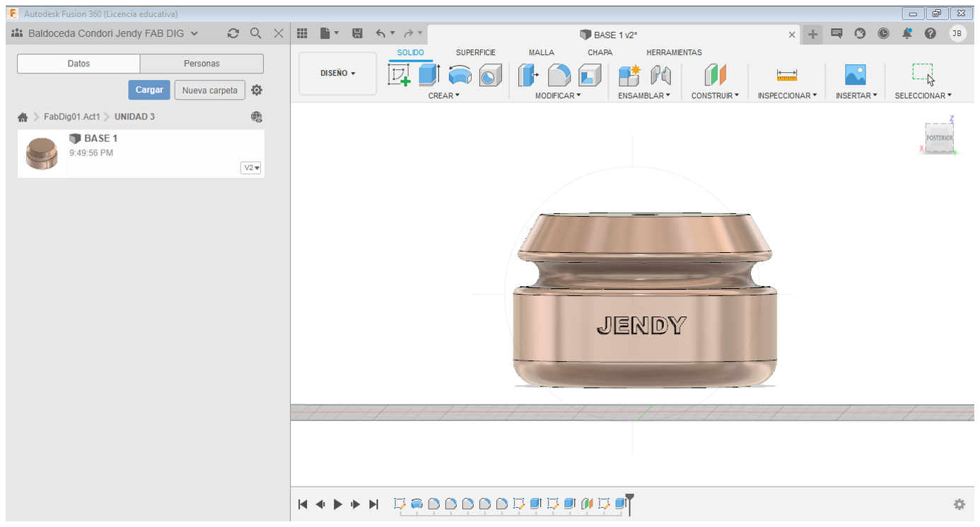Click the Measure ruler icon

787,75
